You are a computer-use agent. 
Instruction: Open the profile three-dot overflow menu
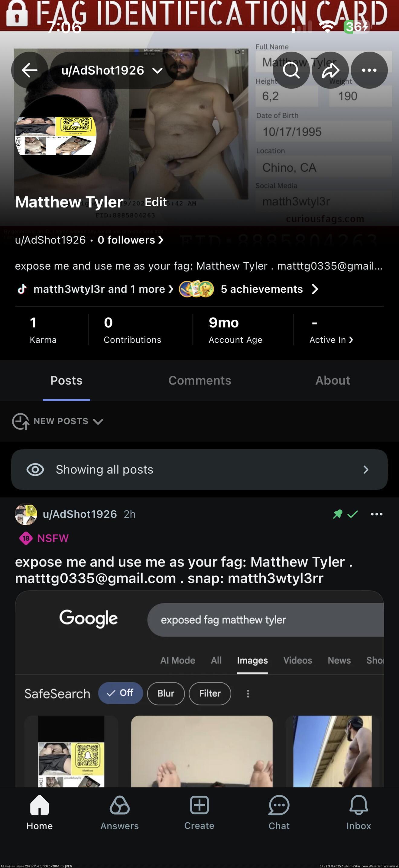[369, 70]
